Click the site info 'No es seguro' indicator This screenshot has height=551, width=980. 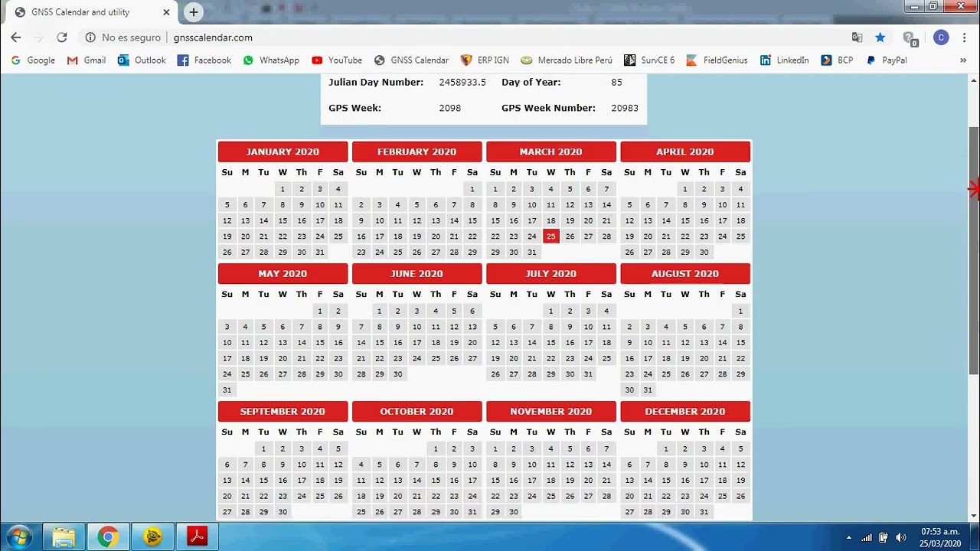(123, 37)
